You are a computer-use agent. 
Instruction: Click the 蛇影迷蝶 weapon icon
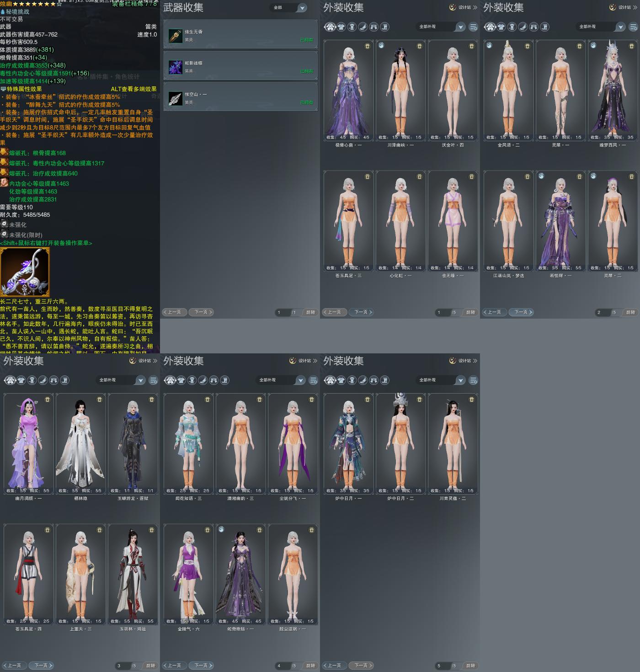(175, 67)
